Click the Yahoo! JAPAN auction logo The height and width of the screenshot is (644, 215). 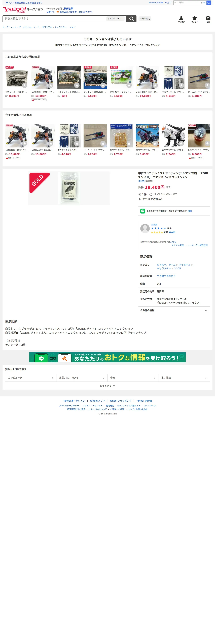pyautogui.click(x=23, y=10)
